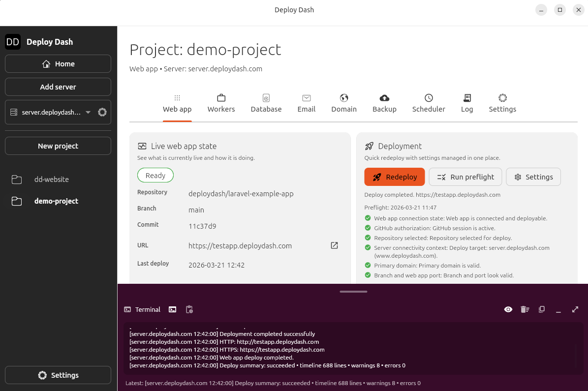Select the Workers tab icon
The height and width of the screenshot is (391, 588).
click(x=221, y=97)
